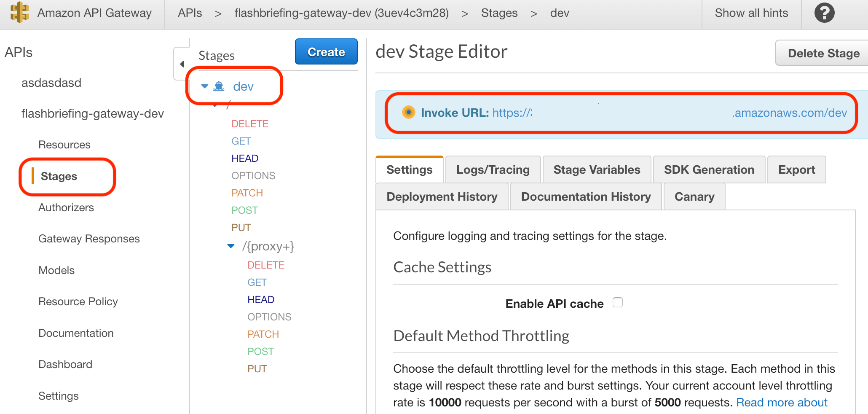Image resolution: width=868 pixels, height=414 pixels.
Task: Open Authorizers in the left sidebar
Action: (x=66, y=207)
